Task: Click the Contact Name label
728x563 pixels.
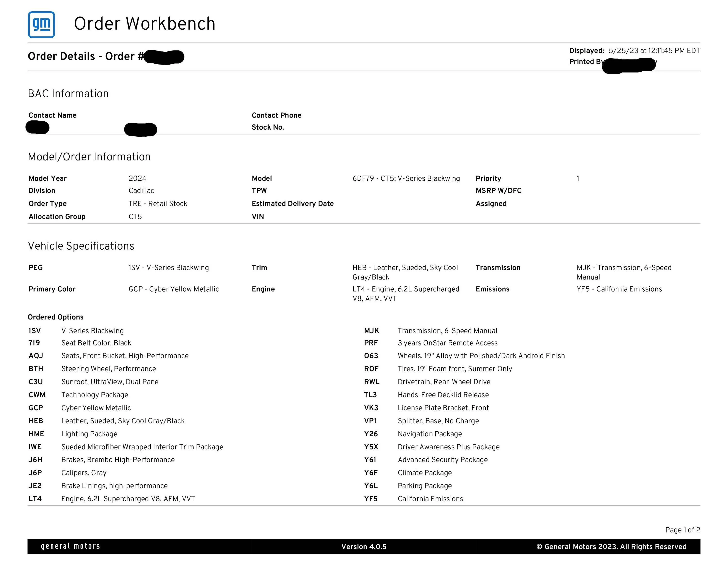Action: (x=53, y=115)
